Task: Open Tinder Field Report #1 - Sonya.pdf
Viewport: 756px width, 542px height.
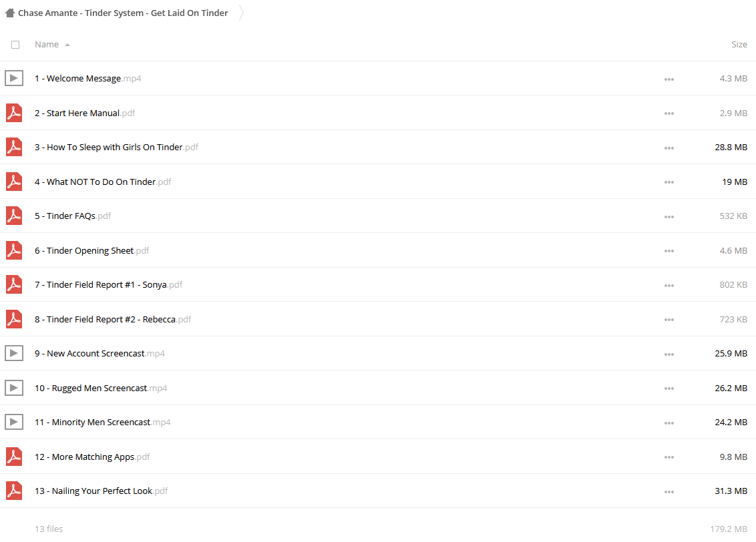Action: pyautogui.click(x=108, y=285)
